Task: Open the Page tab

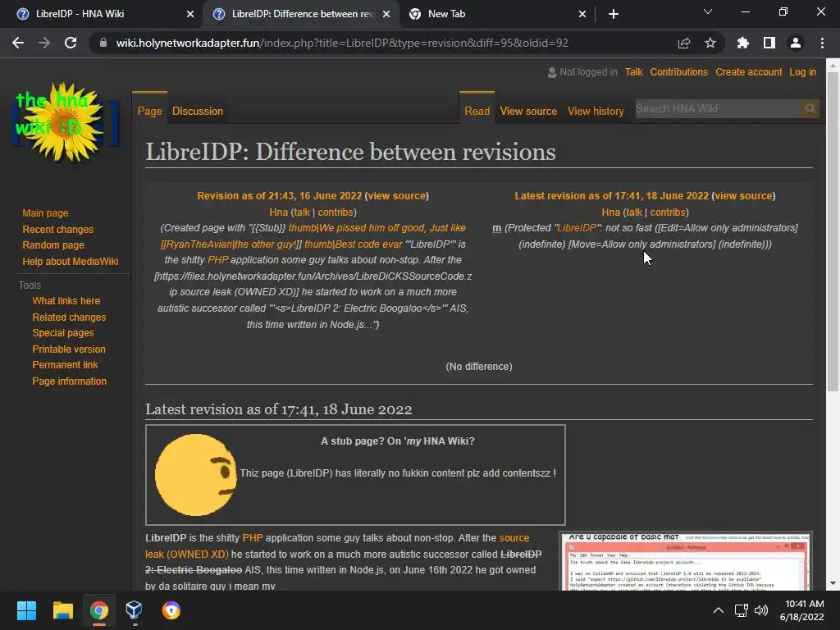Action: click(x=149, y=111)
